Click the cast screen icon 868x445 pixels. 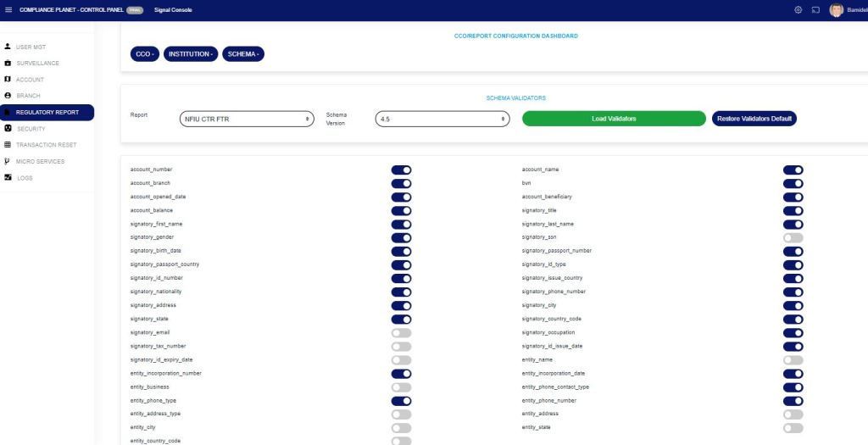[815, 10]
